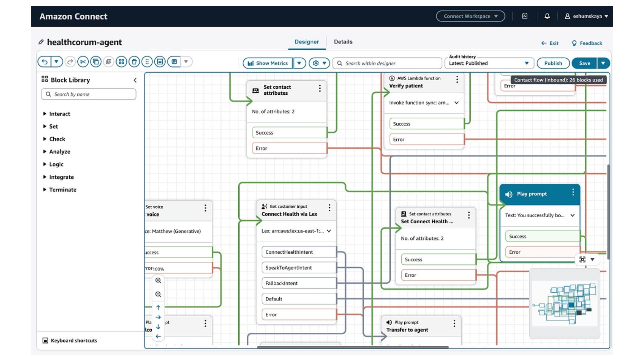
Task: Click the pan right arrow
Action: pyautogui.click(x=158, y=317)
